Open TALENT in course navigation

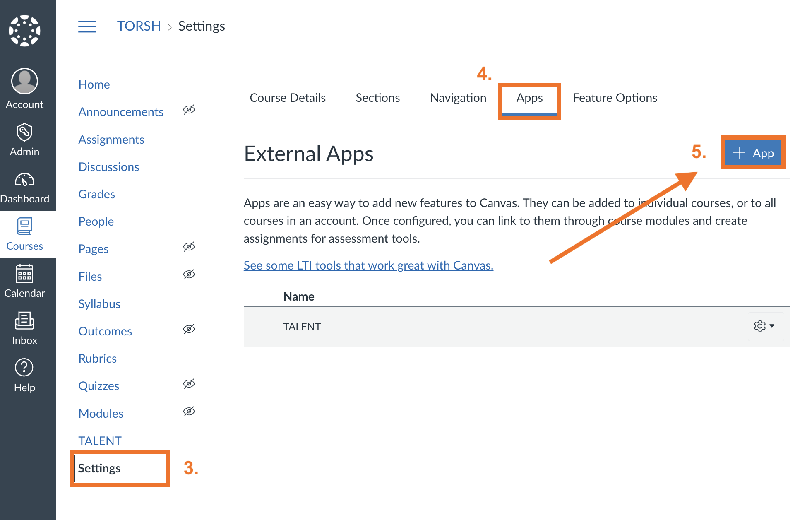point(100,441)
